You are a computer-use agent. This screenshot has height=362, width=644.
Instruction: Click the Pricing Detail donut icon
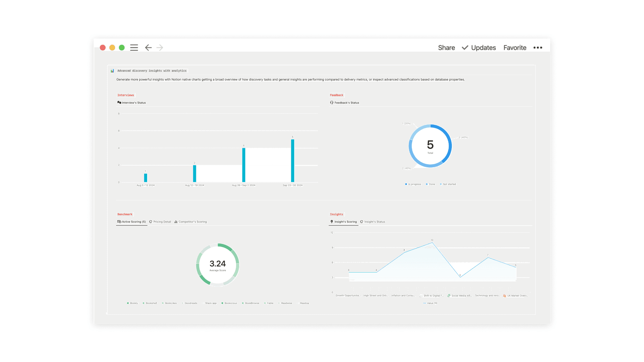click(151, 222)
